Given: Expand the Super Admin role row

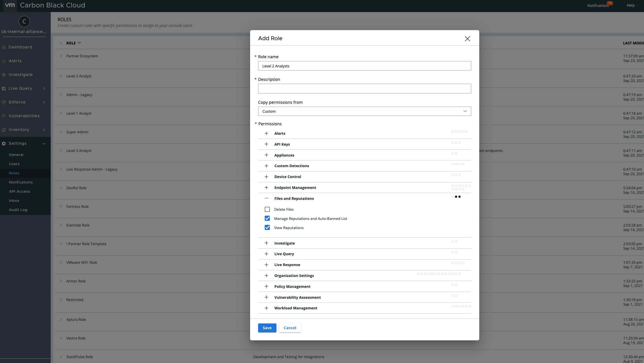Looking at the screenshot, I should tap(61, 132).
